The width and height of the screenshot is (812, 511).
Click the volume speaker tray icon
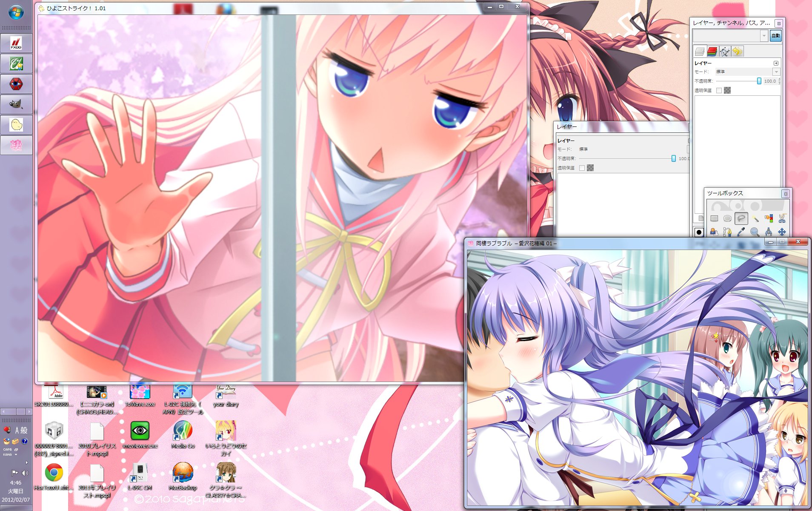click(x=25, y=473)
